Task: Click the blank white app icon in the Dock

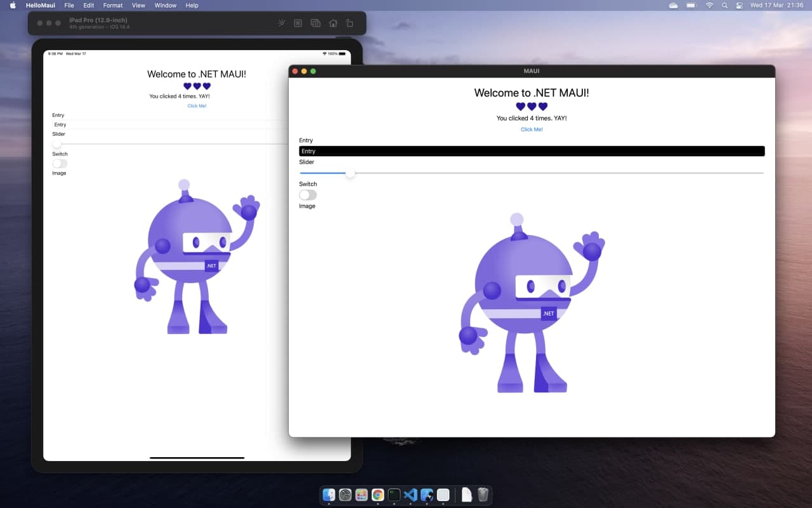Action: tap(443, 495)
